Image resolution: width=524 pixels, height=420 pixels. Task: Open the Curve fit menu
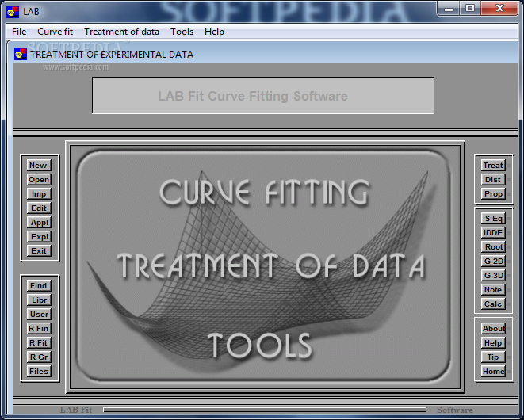tap(55, 32)
